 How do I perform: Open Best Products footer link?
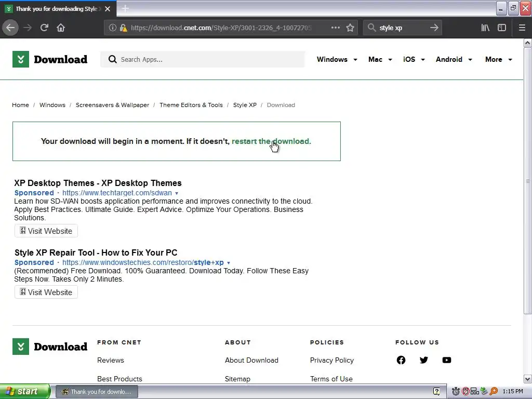(x=119, y=379)
